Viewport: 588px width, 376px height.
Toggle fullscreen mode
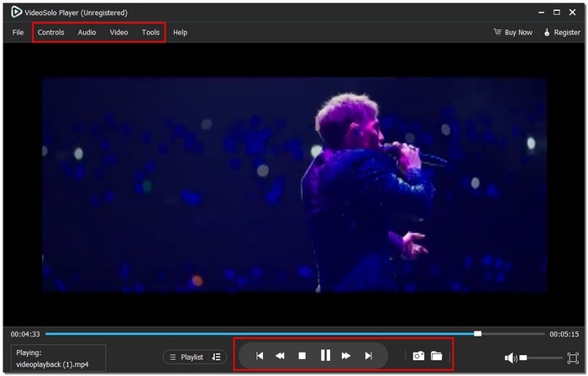tap(573, 358)
